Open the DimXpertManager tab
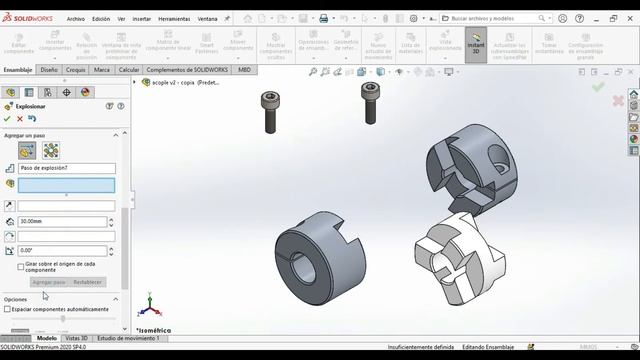 (67, 92)
